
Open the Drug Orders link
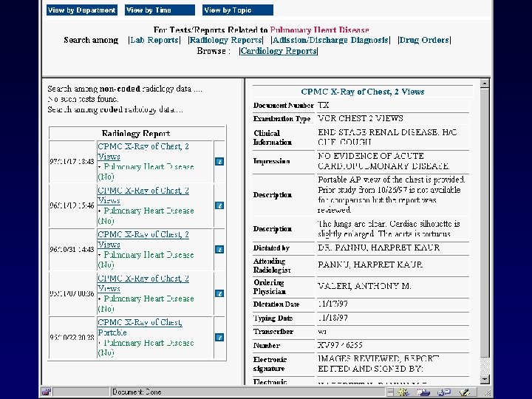pyautogui.click(x=424, y=40)
